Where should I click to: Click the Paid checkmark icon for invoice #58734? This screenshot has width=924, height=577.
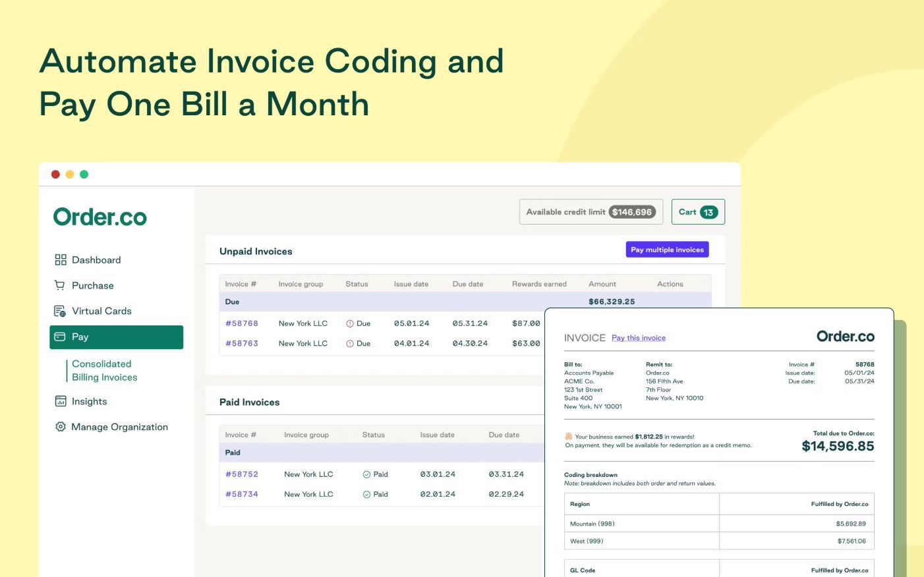tap(366, 494)
